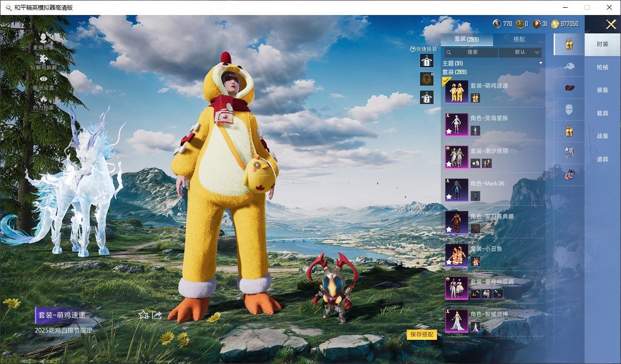Toggle 展示设置 eye display settings
This screenshot has width=621, height=364.
pos(44,79)
